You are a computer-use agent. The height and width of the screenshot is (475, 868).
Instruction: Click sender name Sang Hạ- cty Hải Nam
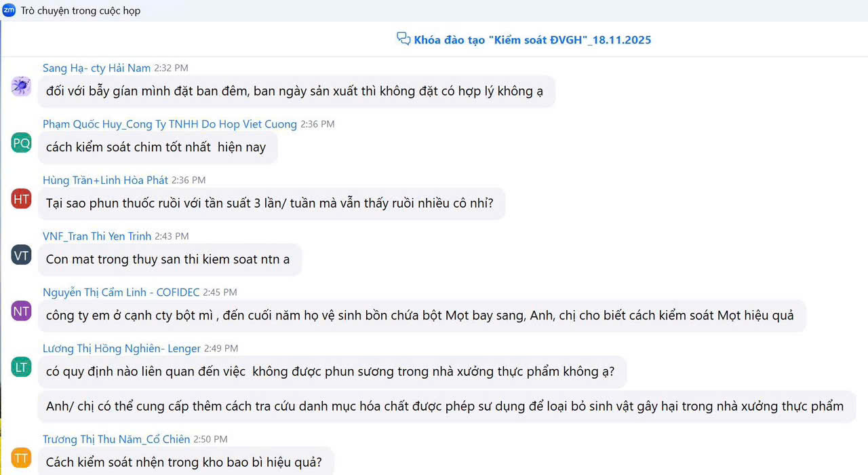coord(96,68)
